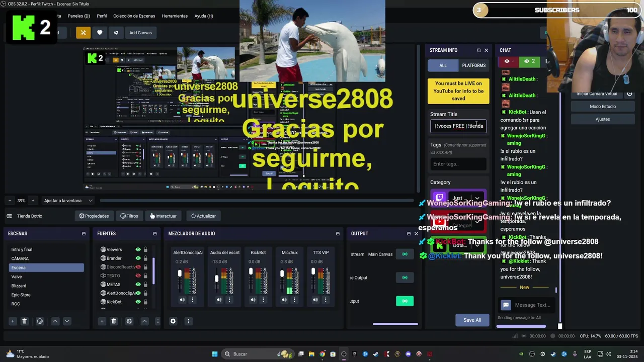The image size is (644, 362).
Task: Move the scene down with the arrow
Action: [x=67, y=321]
